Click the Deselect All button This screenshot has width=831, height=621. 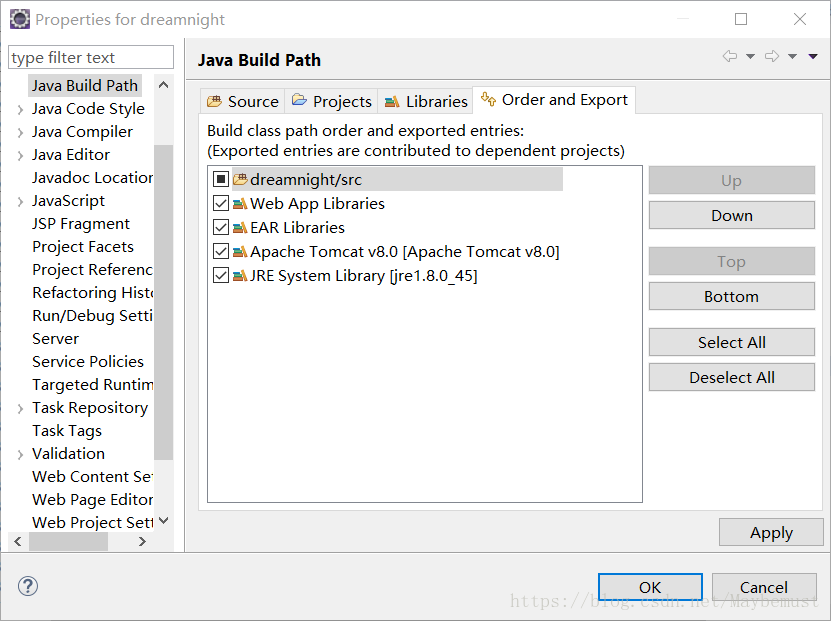[x=732, y=377]
